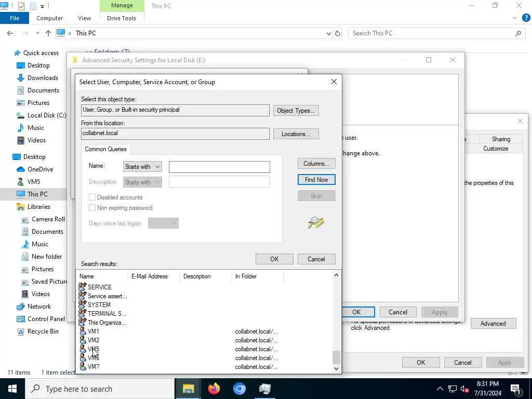Open the Computer ribbon tab
The image size is (532, 399).
click(49, 18)
